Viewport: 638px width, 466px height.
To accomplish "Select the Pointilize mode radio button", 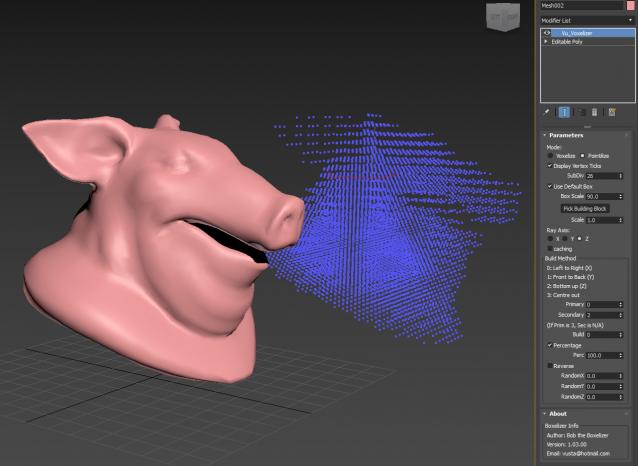I will (x=582, y=156).
